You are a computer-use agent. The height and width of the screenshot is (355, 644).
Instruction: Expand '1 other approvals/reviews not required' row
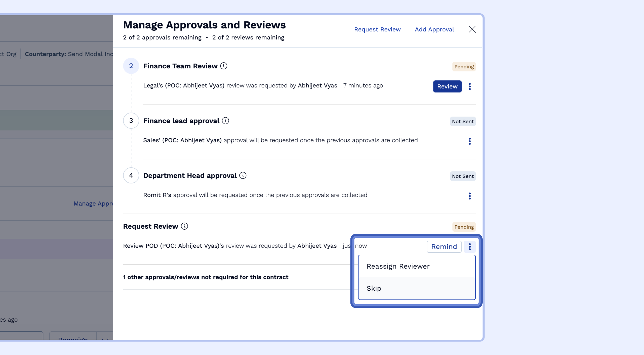(206, 277)
